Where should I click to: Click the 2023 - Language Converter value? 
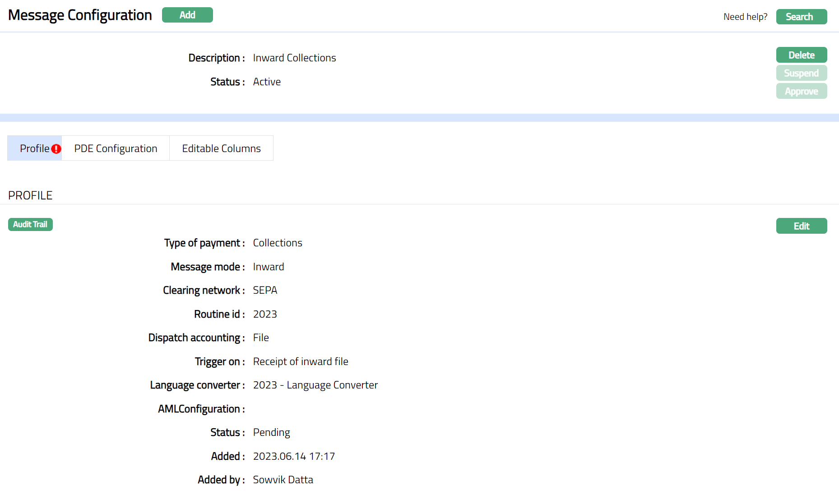315,385
